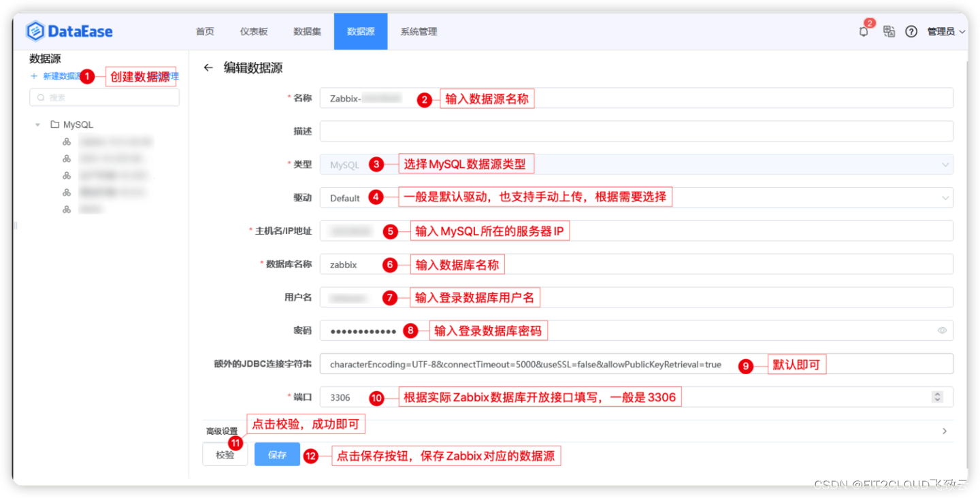The height and width of the screenshot is (498, 980).
Task: Click the 密码 input field
Action: (x=636, y=331)
